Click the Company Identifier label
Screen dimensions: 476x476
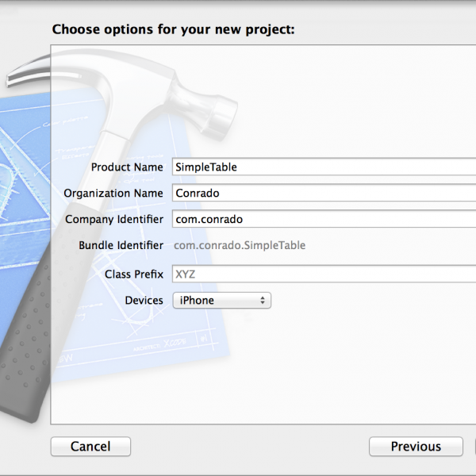[x=114, y=219]
